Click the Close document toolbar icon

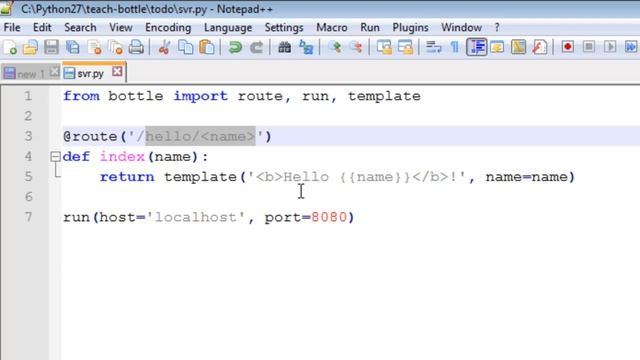click(x=94, y=47)
